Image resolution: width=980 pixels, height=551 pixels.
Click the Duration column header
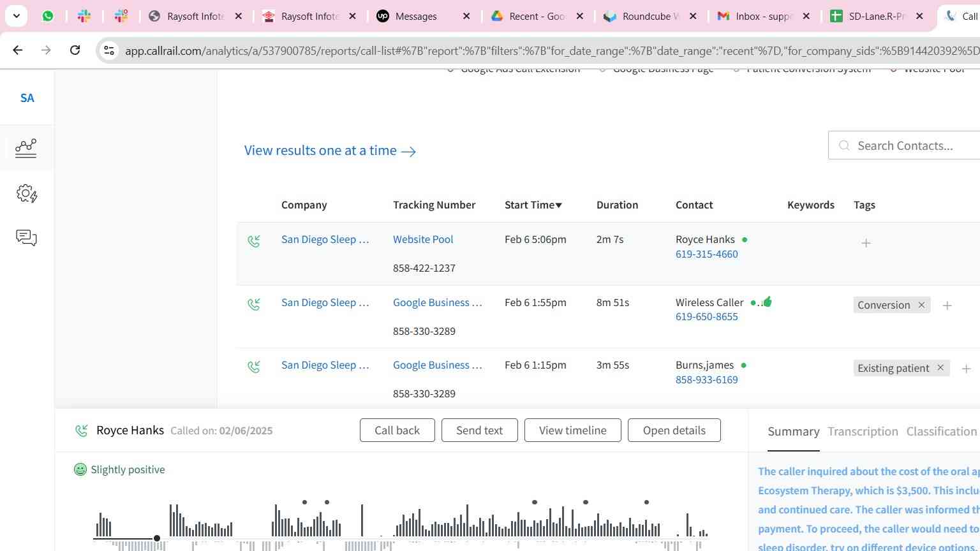617,205
